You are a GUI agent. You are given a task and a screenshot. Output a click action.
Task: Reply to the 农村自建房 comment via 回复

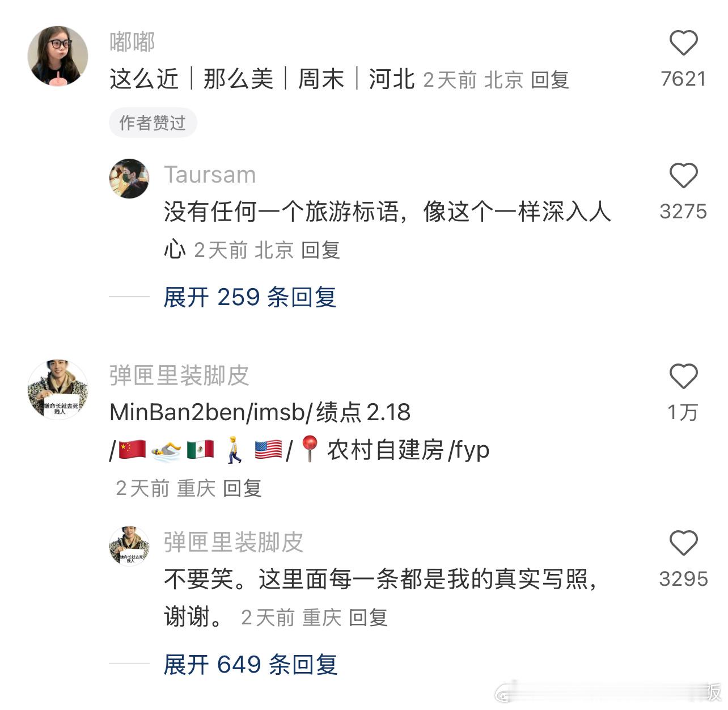[242, 488]
